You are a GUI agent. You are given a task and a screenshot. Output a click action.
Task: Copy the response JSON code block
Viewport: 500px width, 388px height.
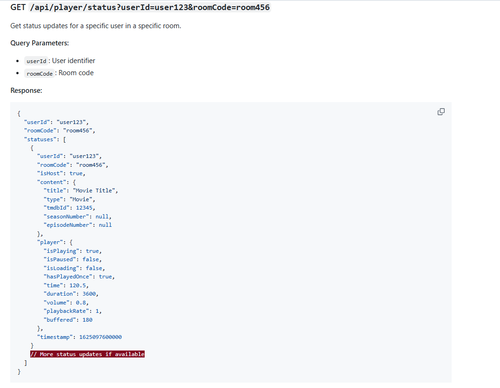coord(441,112)
